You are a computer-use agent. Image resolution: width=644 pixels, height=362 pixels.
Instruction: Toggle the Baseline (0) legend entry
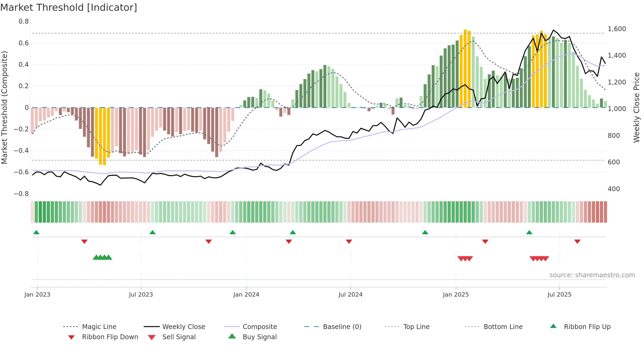click(333, 327)
